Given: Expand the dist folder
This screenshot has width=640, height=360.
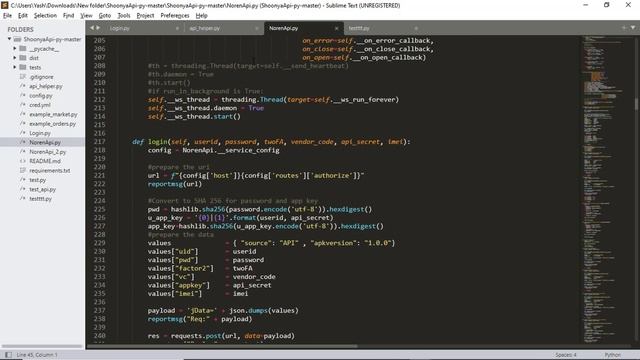Looking at the screenshot, I should [15, 58].
